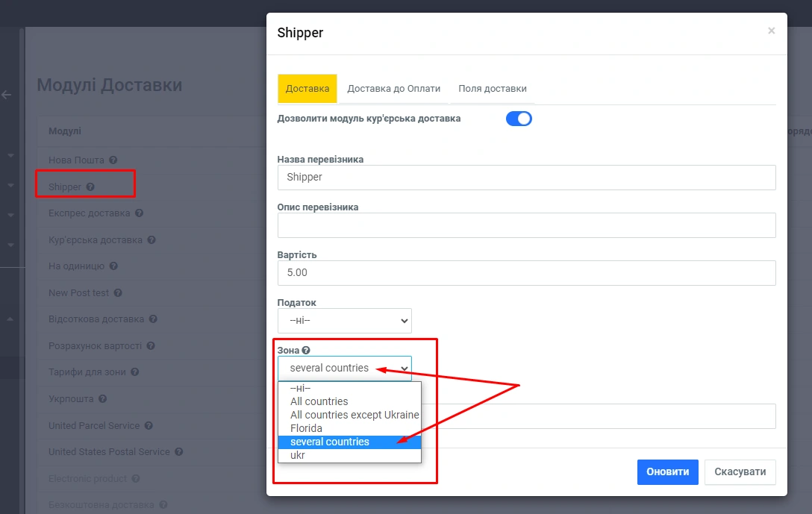Open the Поля доставки tab
Viewport: 812px width, 514px height.
click(x=492, y=88)
